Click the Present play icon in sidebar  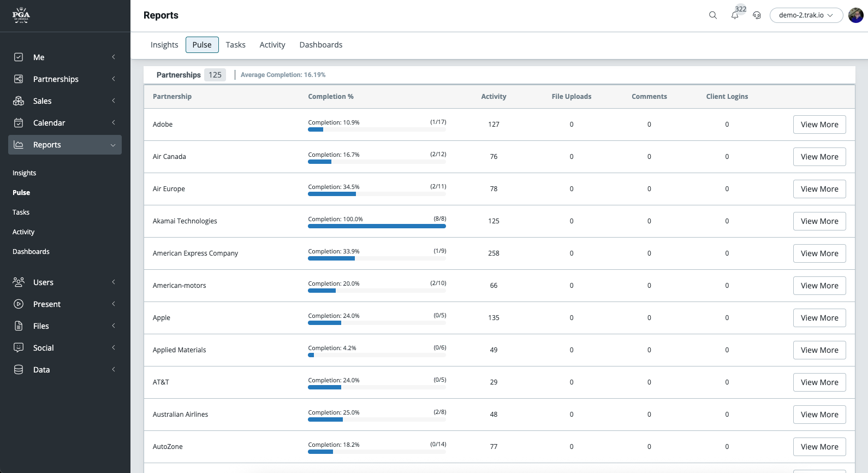point(19,304)
